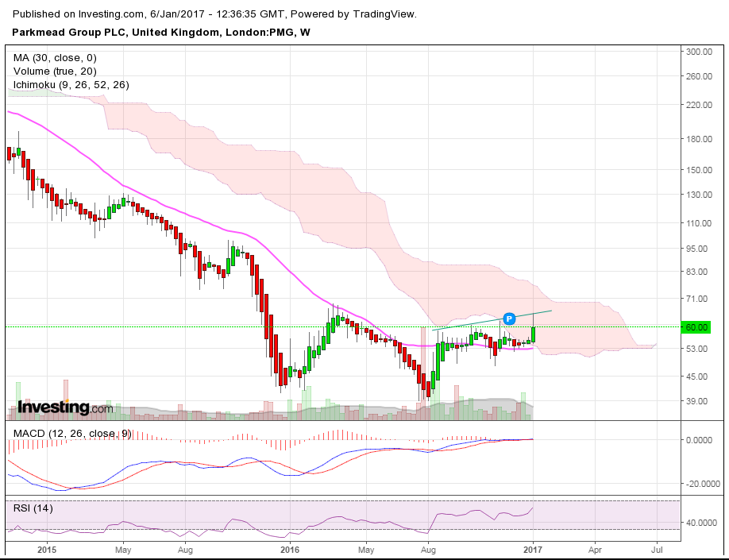Click the teal trendline right of the P marker
This screenshot has height=560, width=729.
click(534, 314)
